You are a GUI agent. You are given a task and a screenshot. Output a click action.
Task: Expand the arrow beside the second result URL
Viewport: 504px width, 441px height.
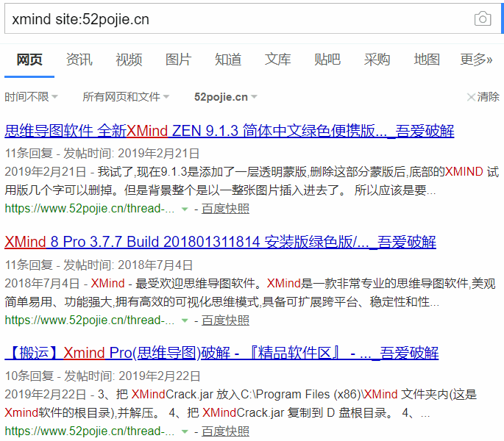coord(185,320)
